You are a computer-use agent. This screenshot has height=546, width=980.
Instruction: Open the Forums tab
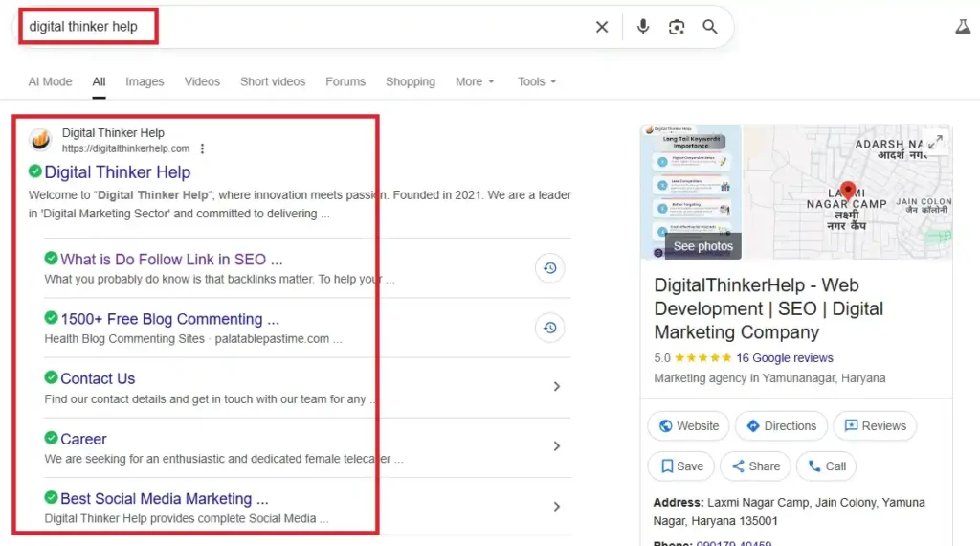pos(345,82)
